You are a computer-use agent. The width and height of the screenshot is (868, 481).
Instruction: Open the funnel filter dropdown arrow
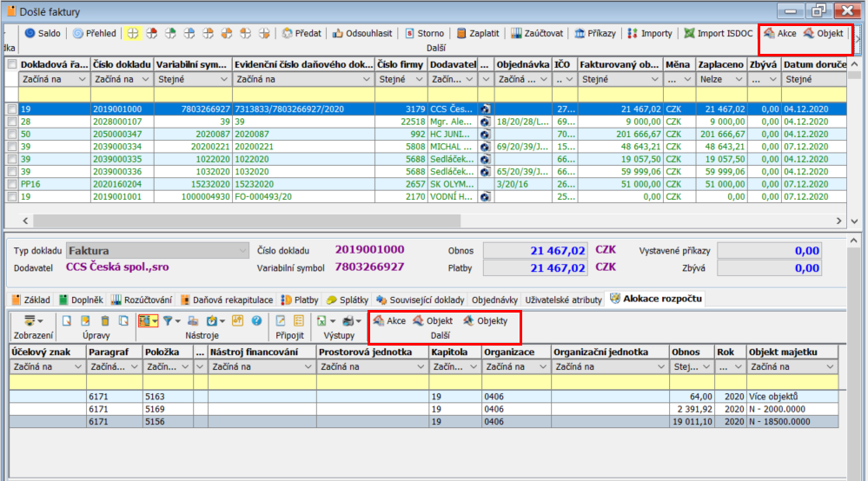[x=177, y=320]
